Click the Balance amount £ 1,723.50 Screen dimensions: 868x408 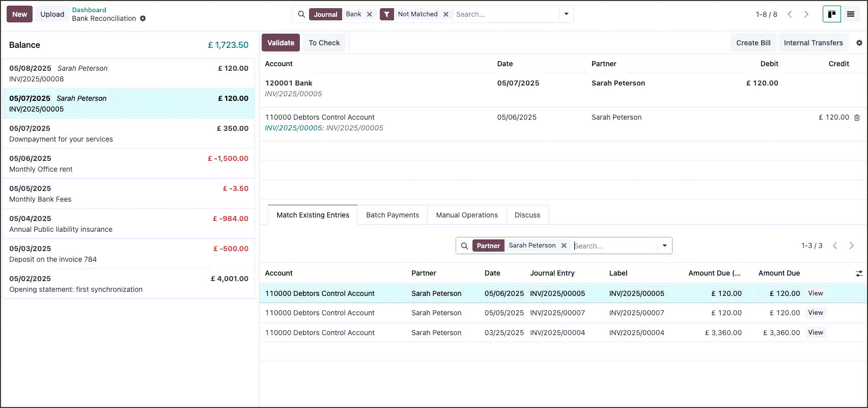point(228,45)
